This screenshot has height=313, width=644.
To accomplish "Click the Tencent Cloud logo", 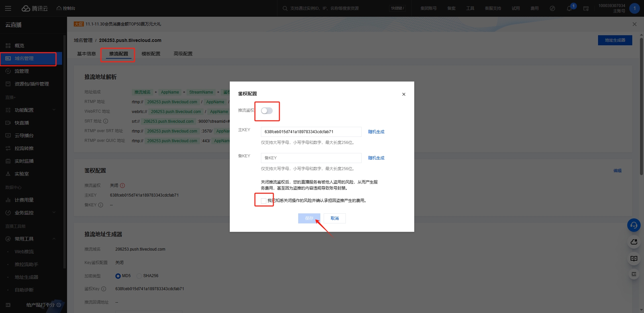I will coord(35,8).
